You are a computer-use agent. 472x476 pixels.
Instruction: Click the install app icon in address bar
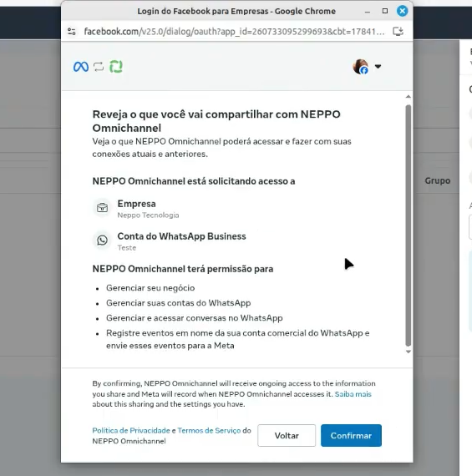pyautogui.click(x=398, y=31)
